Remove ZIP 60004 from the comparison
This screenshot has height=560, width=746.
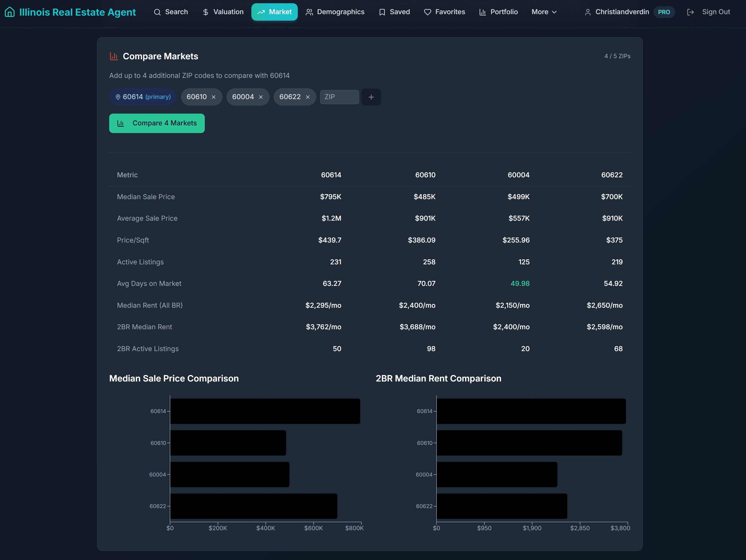pos(260,97)
